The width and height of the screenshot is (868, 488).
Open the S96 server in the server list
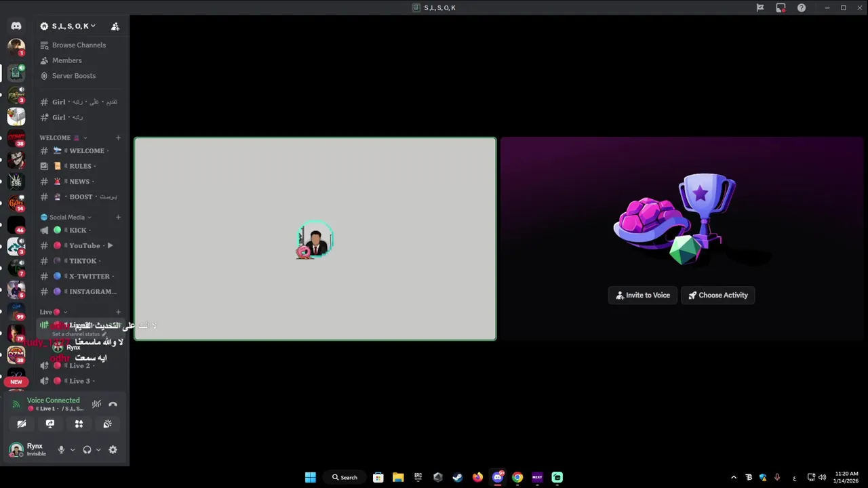pos(16,182)
